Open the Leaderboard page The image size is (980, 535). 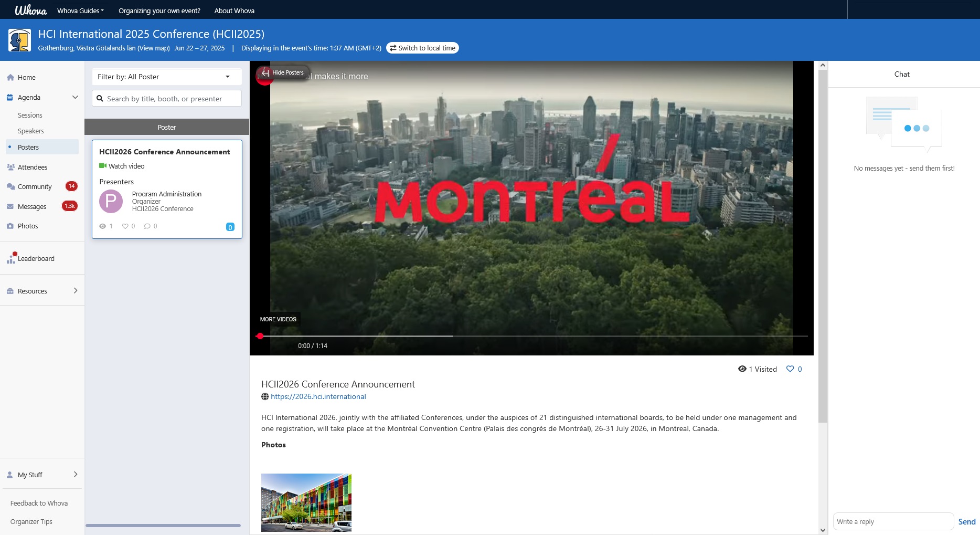coord(36,258)
